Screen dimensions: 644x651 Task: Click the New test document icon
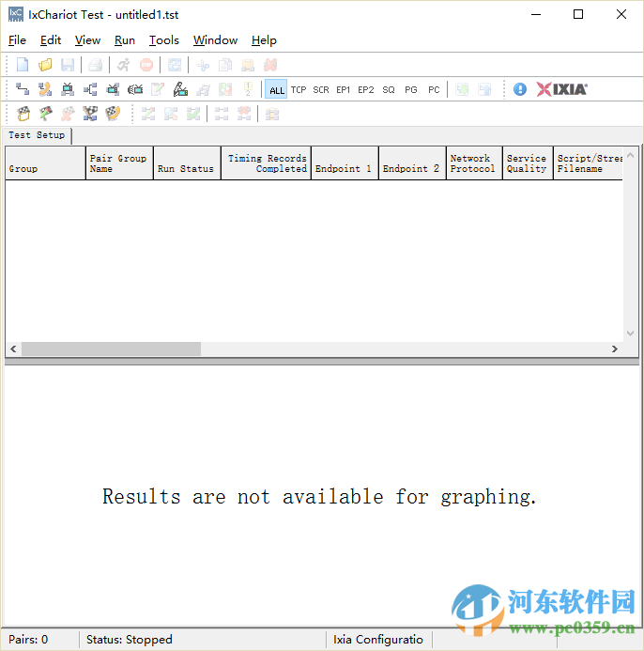coord(23,65)
